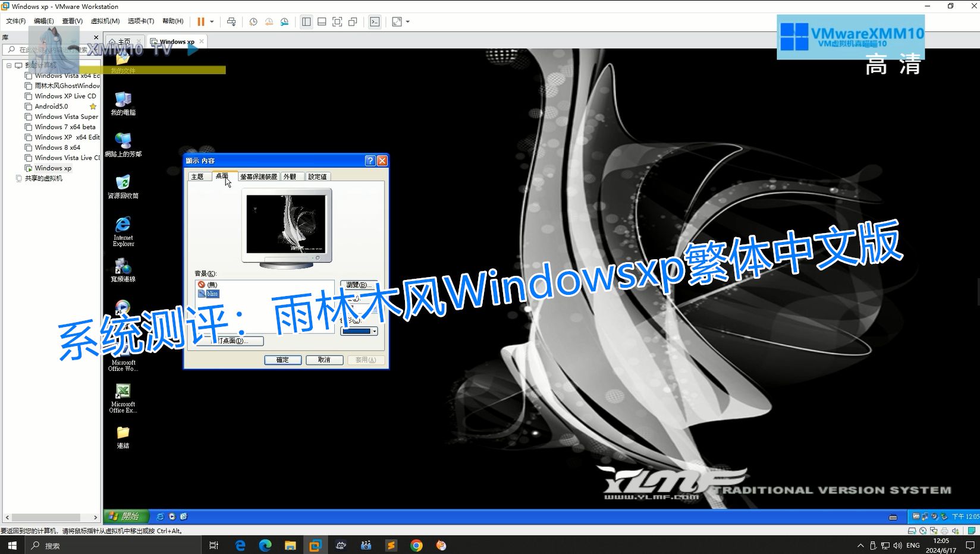Screen dimensions: 980x554
Task: Click the monitor wallpaper preview
Action: tap(287, 224)
